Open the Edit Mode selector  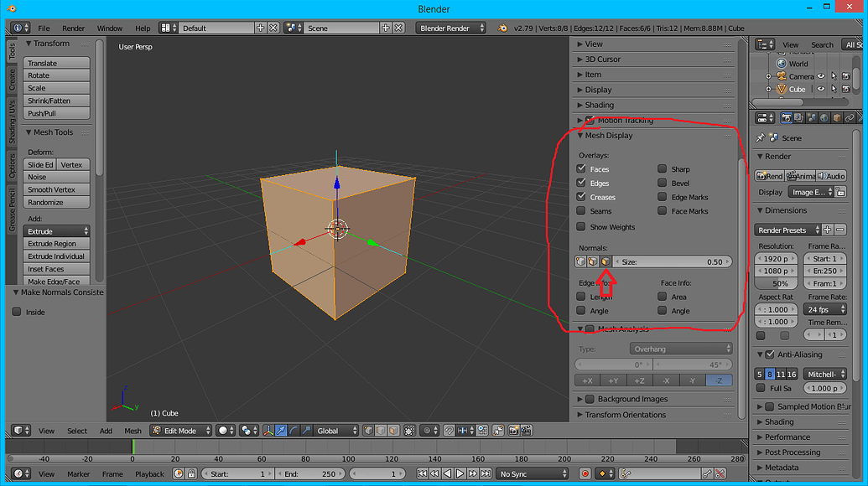tap(182, 430)
